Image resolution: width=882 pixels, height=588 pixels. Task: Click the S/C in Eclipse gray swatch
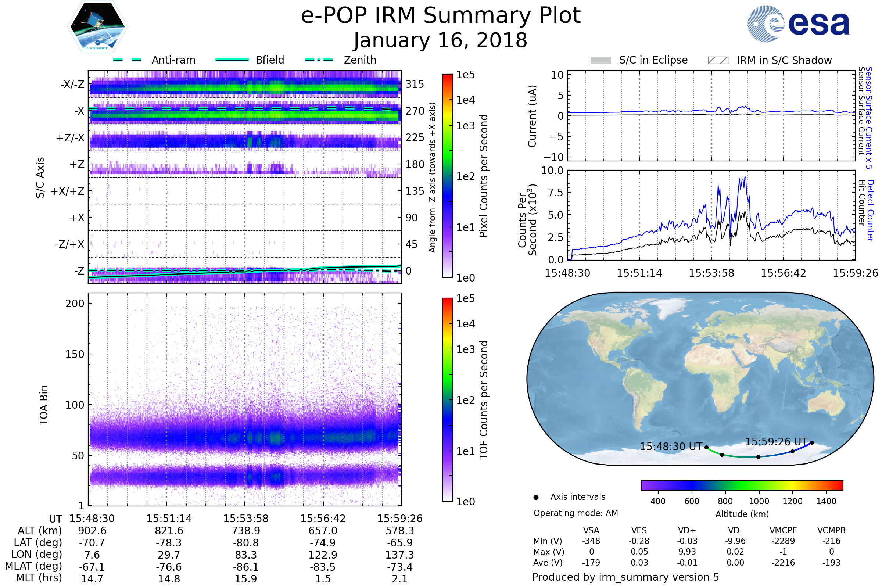[x=600, y=60]
